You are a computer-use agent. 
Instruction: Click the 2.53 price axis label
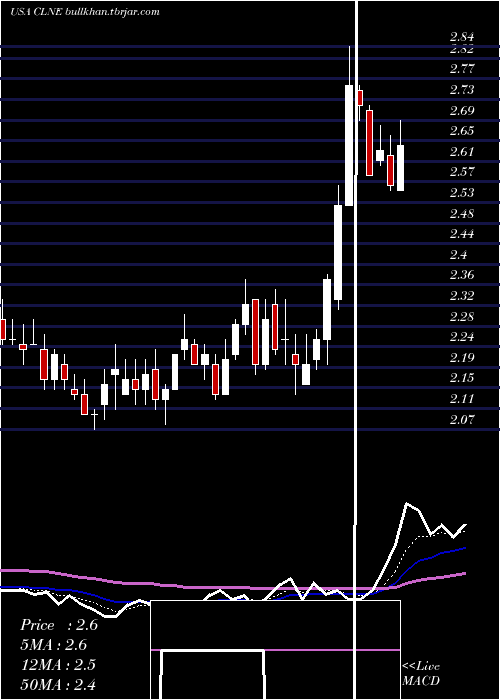click(x=462, y=192)
